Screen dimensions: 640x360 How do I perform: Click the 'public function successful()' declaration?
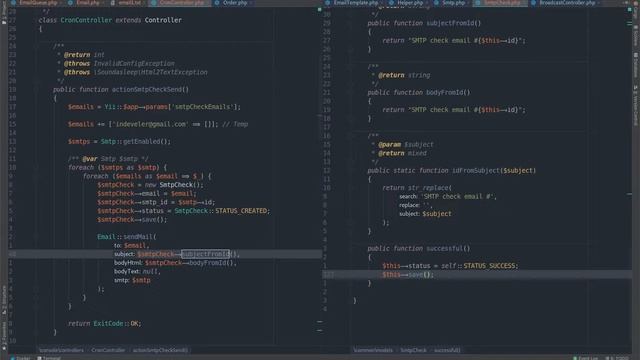pos(418,248)
